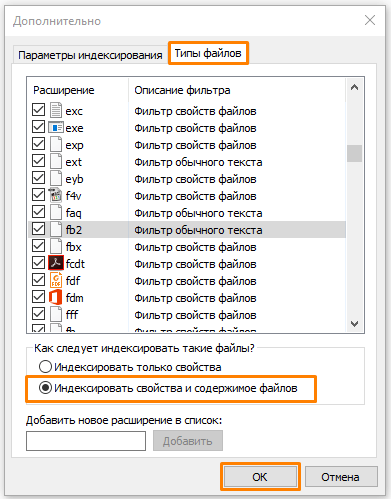Click the scrollbar up arrow
This screenshot has height=499, width=391.
point(355,88)
